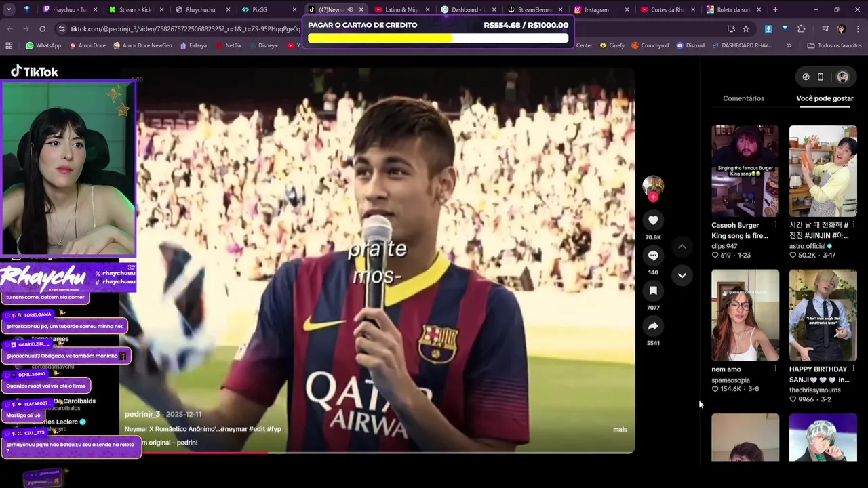This screenshot has width=868, height=488.
Task: Show more bookmarks via the double chevron
Action: pos(789,45)
